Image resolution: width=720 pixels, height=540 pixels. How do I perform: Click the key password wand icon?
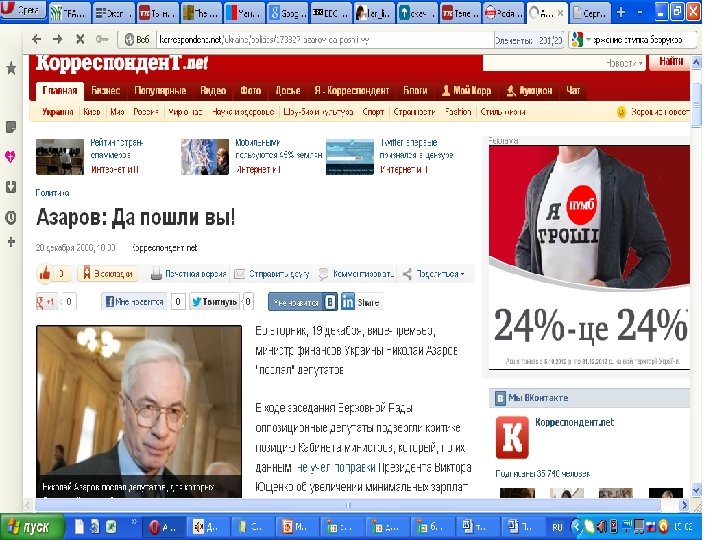(x=102, y=39)
